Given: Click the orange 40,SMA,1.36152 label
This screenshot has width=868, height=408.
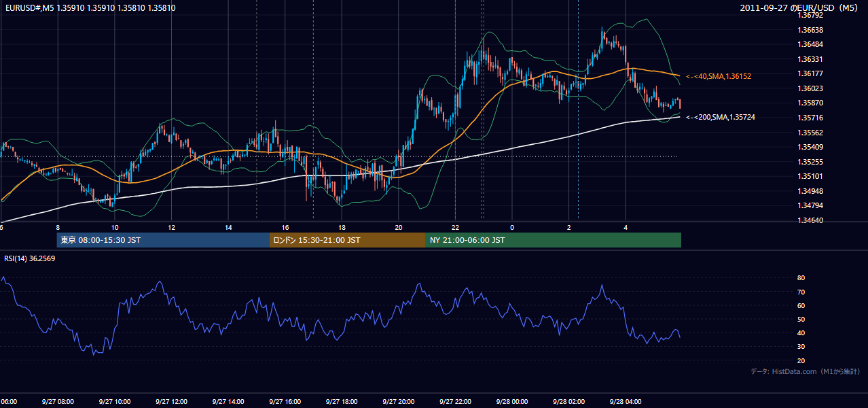Looking at the screenshot, I should (x=719, y=77).
